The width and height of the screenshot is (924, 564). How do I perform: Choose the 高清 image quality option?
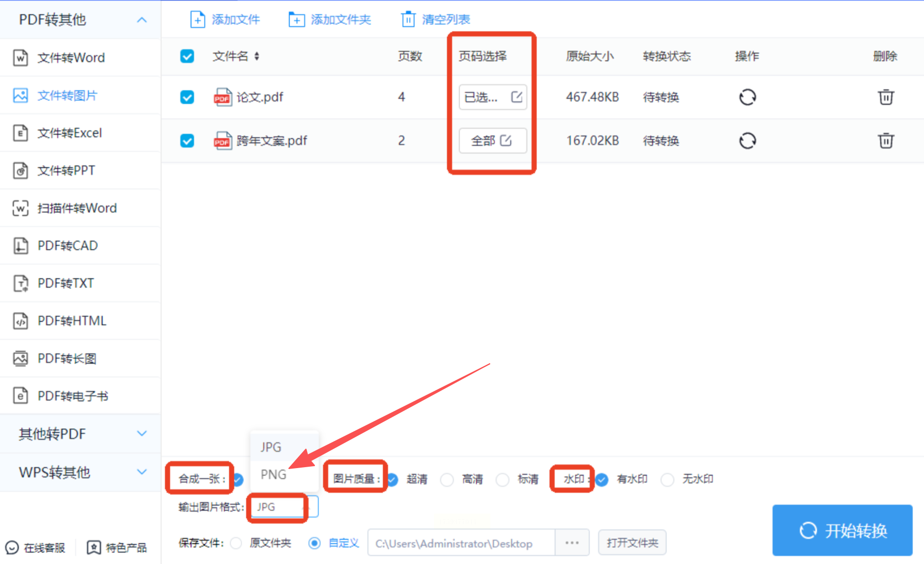pyautogui.click(x=447, y=479)
